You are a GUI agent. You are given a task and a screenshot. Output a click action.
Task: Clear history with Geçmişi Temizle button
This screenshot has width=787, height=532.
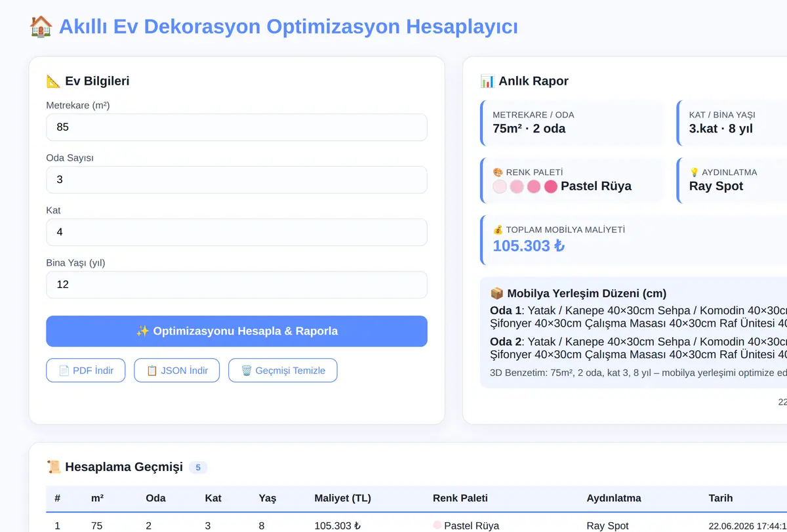point(283,371)
